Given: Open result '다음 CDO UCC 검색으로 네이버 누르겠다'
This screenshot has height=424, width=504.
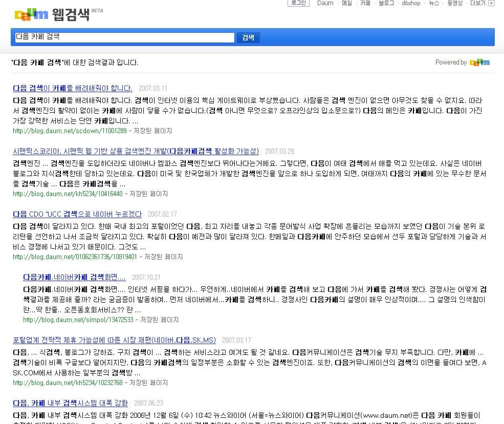Looking at the screenshot, I should click(x=77, y=214).
